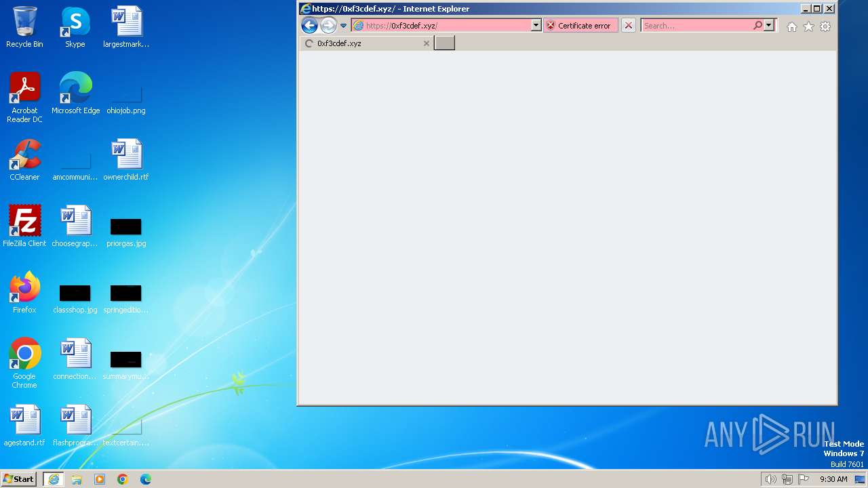Viewport: 868px width, 488px height.
Task: Close the 0xf3cdef.xyz tab
Action: point(426,43)
